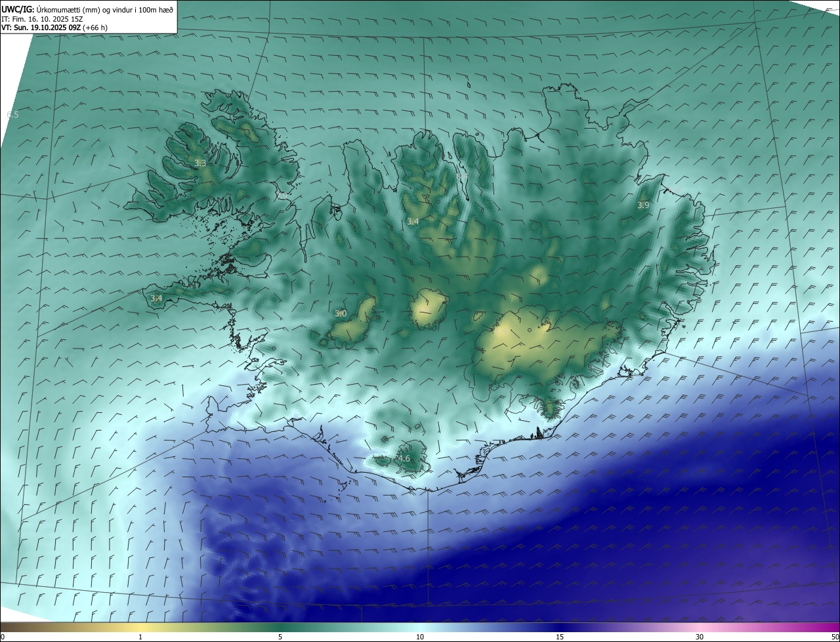Viewport: 840px width, 642px height.
Task: Click the 30 tick on the colour scale
Action: [x=700, y=637]
